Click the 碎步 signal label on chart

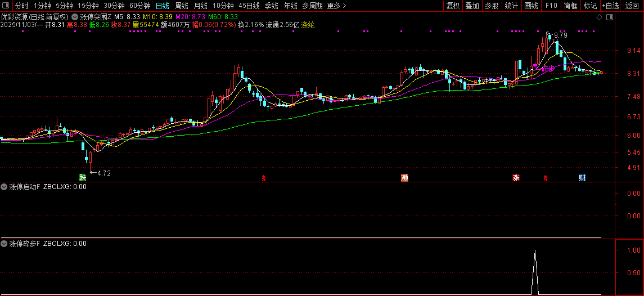548,69
